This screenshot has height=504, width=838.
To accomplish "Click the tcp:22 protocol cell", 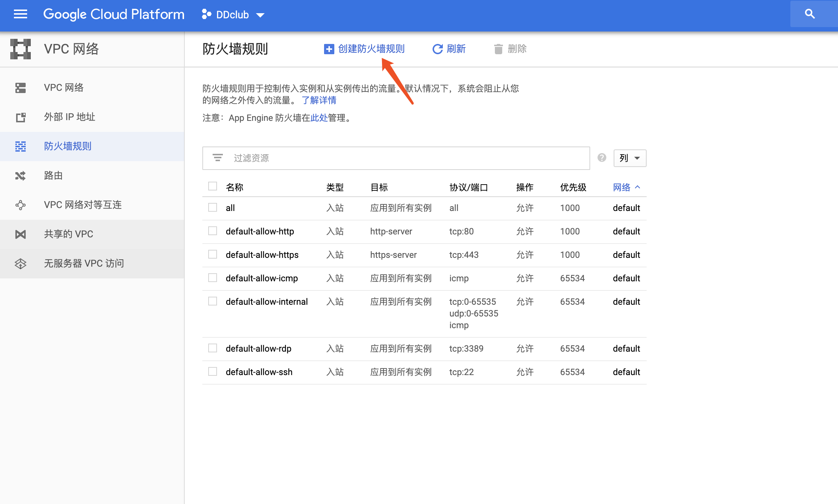I will pyautogui.click(x=462, y=372).
